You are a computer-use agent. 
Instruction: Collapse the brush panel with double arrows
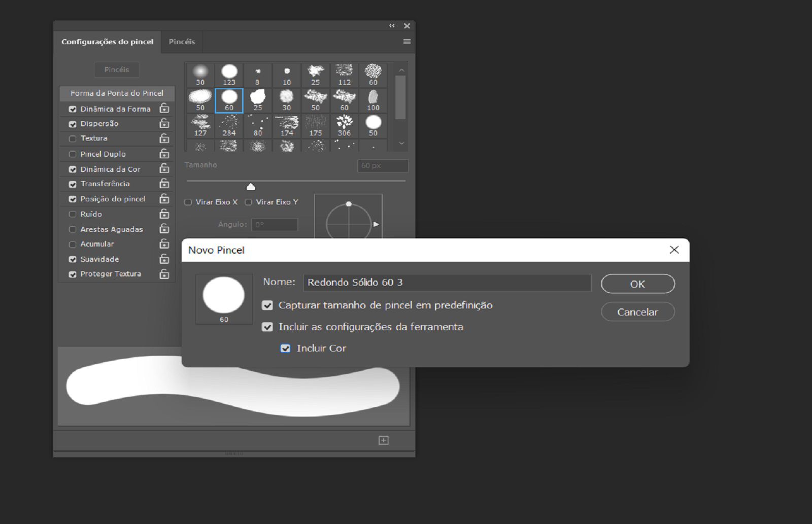click(x=392, y=26)
